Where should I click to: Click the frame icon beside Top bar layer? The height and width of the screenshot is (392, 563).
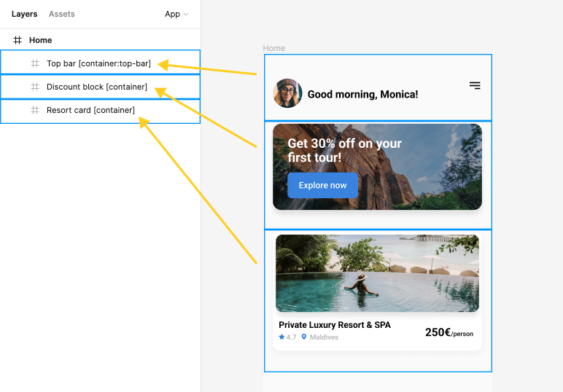(35, 63)
